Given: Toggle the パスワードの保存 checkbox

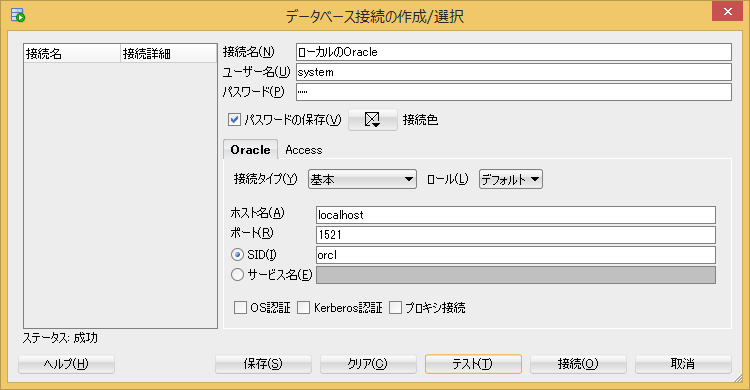Looking at the screenshot, I should (x=234, y=119).
